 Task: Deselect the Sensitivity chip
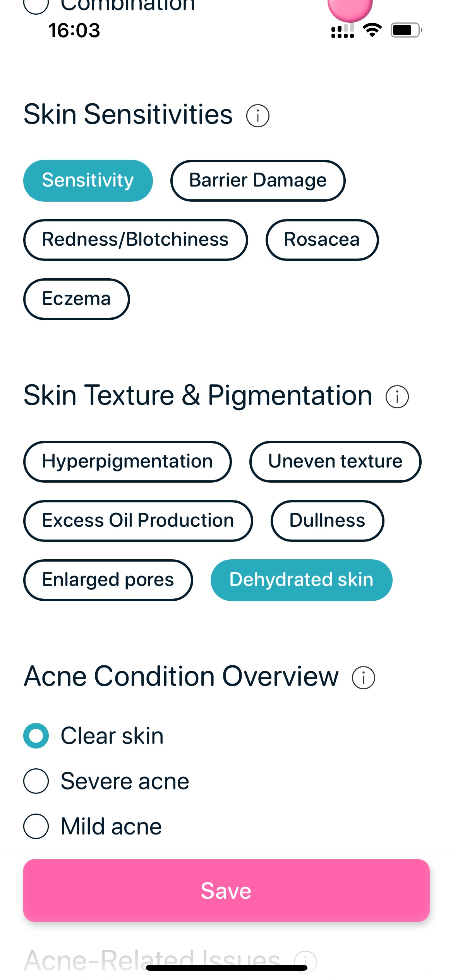pyautogui.click(x=88, y=180)
